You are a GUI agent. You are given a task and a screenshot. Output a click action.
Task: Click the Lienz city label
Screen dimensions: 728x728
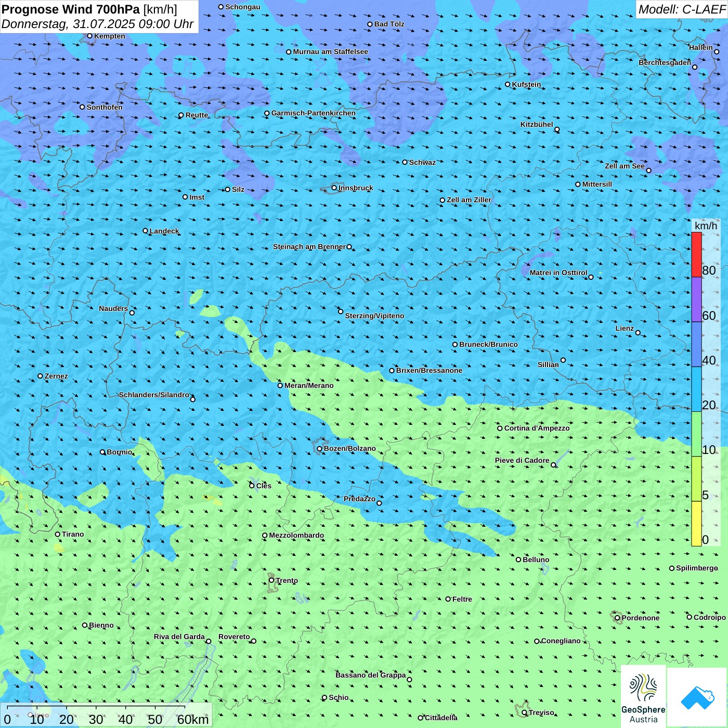pyautogui.click(x=625, y=328)
